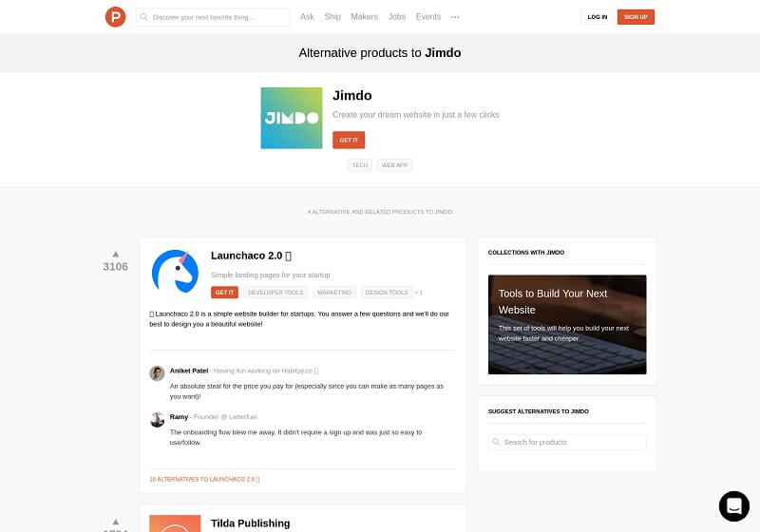760x532 pixels.
Task: Click GET IT for Jimdo
Action: pos(349,140)
